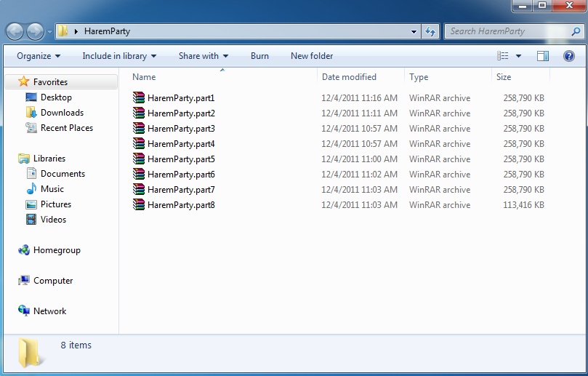
Task: Click the Recent Places icon
Action: pos(31,128)
